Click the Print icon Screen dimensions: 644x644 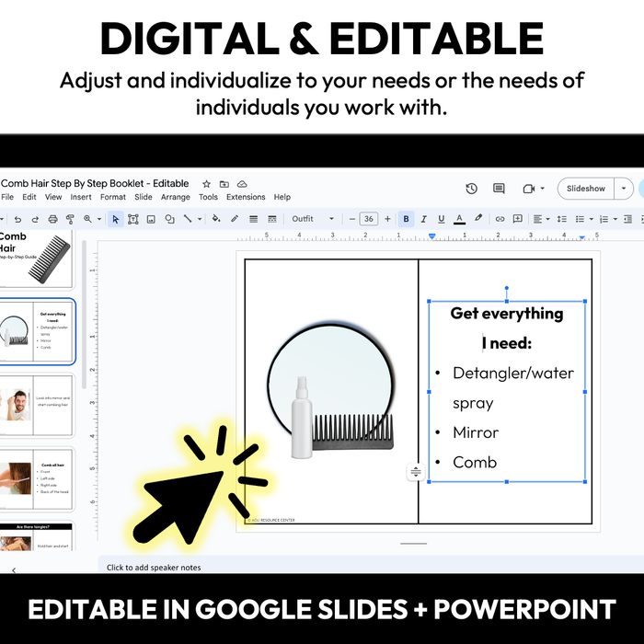[x=52, y=219]
